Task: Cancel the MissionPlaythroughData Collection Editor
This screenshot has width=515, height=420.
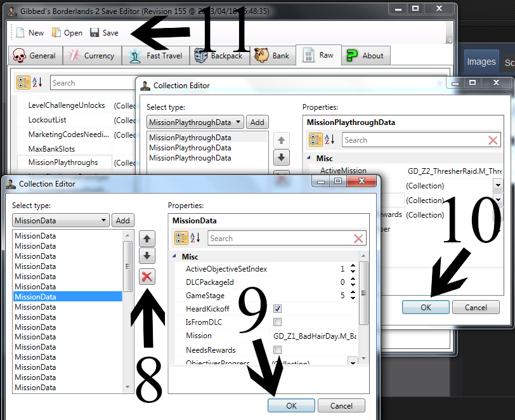Action: click(x=476, y=307)
